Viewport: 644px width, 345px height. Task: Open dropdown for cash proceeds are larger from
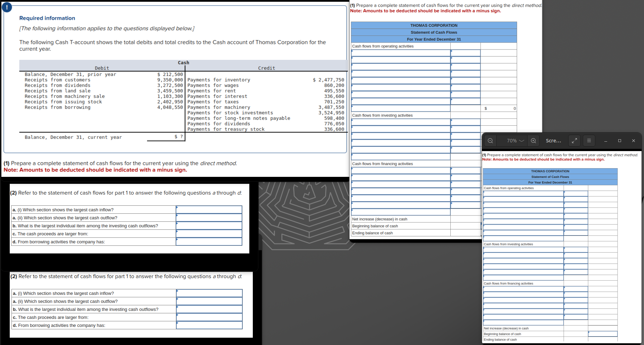[x=209, y=234]
